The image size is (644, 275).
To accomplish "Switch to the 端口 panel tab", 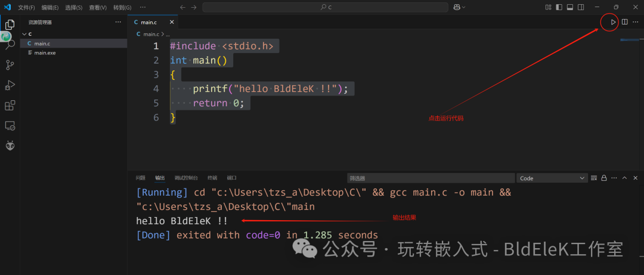I will (231, 178).
